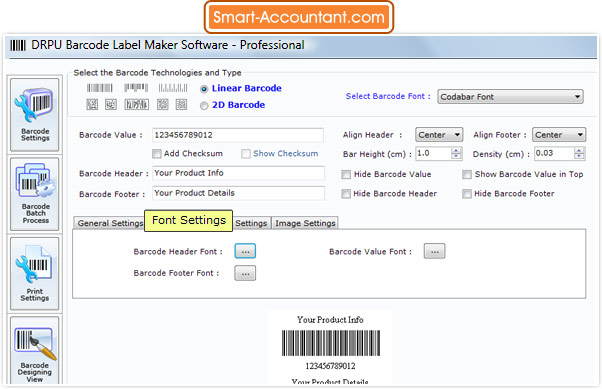Click into the Barcode Footer text field
The image size is (602, 389).
tap(238, 193)
